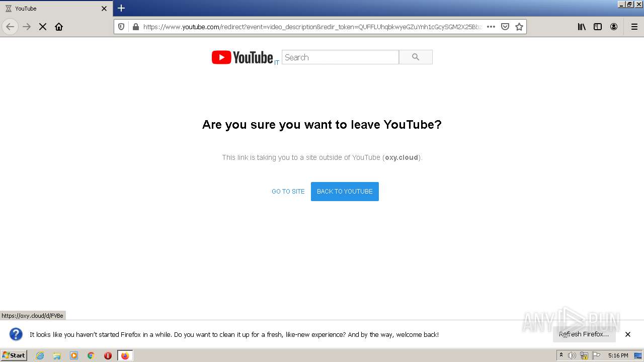
Task: Open page actions three-dot menu
Action: (x=491, y=27)
